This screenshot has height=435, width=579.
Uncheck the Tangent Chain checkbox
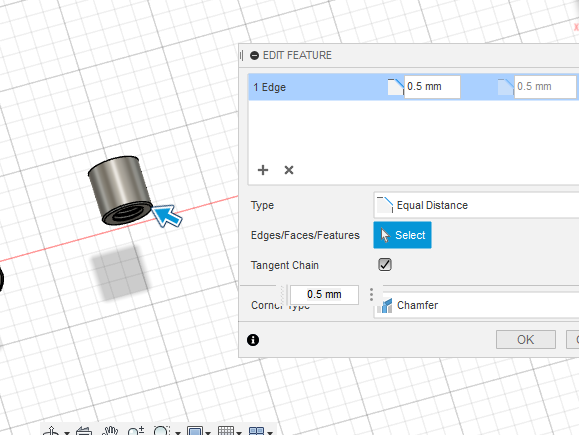(385, 264)
